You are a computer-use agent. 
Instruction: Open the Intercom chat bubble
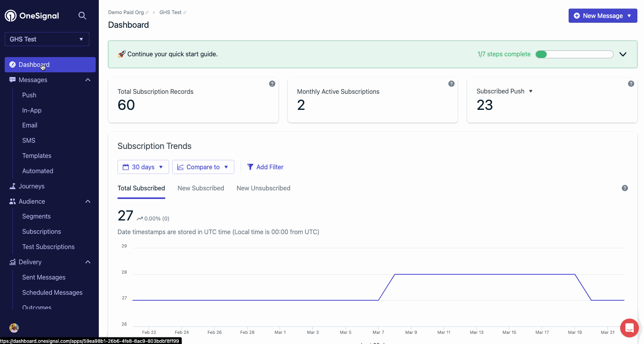click(630, 328)
